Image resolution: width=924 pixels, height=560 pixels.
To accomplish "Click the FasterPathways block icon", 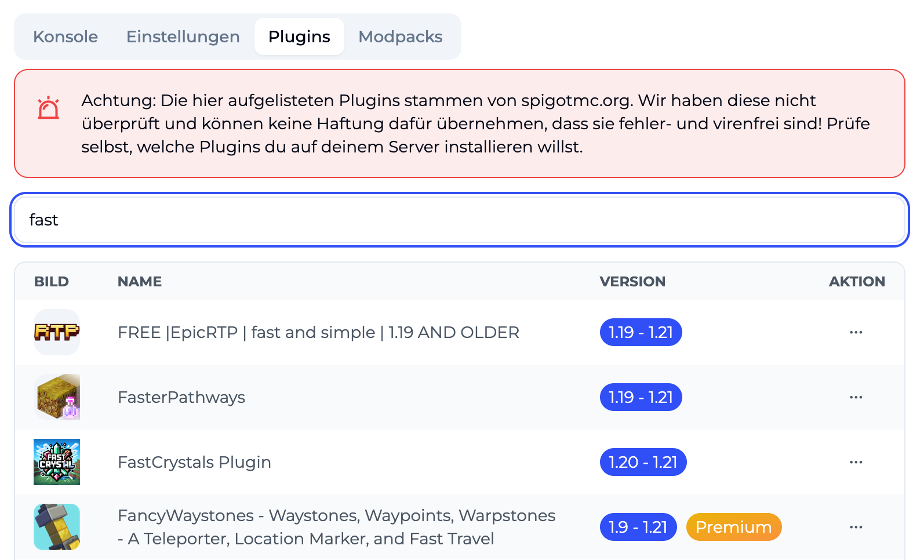I will pos(57,397).
